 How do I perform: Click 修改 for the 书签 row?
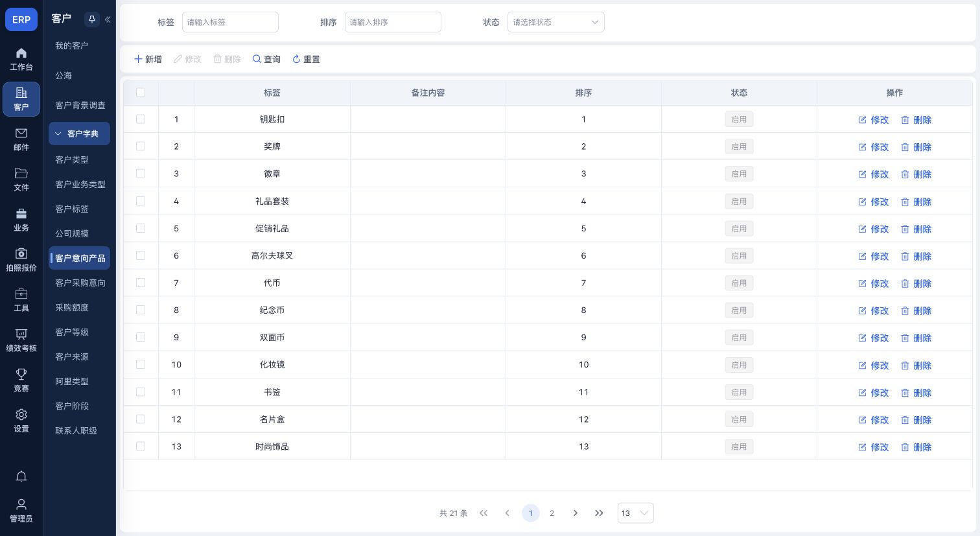[873, 393]
